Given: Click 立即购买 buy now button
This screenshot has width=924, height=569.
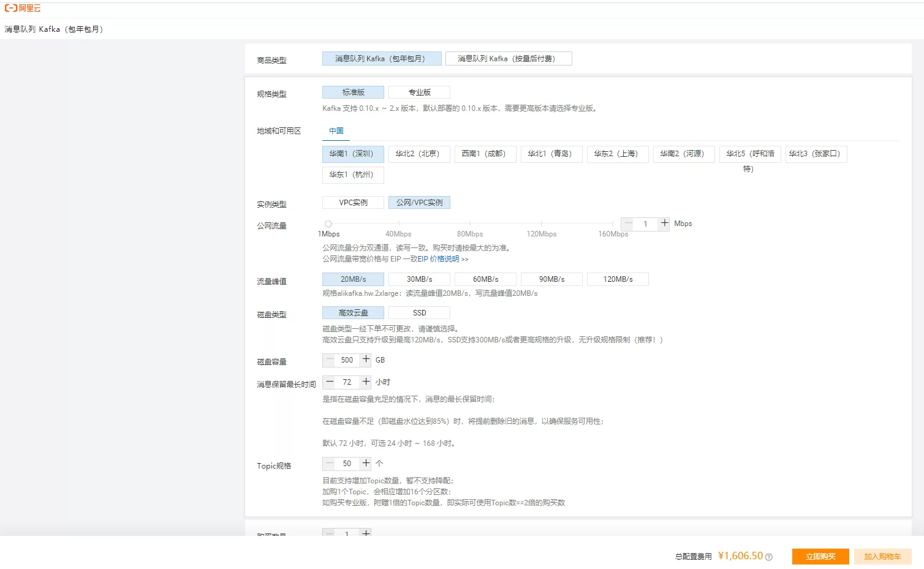Looking at the screenshot, I should pos(820,556).
